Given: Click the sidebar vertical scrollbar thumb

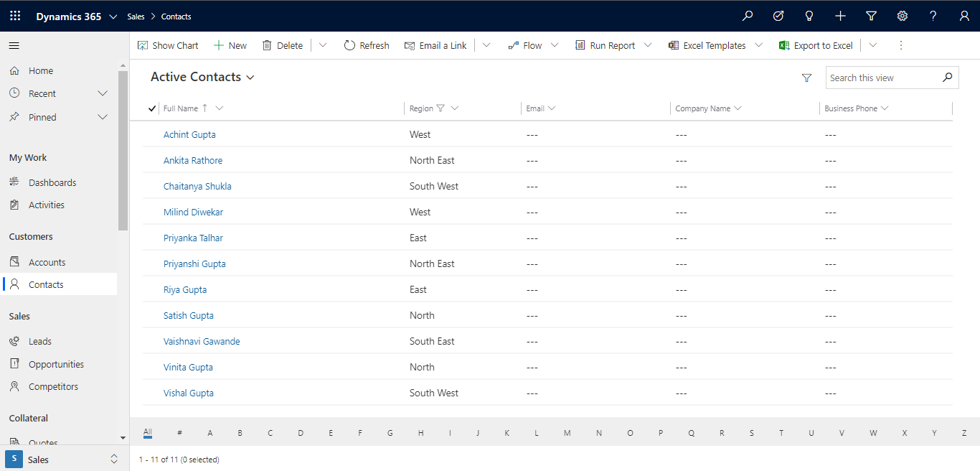Looking at the screenshot, I should [x=123, y=151].
